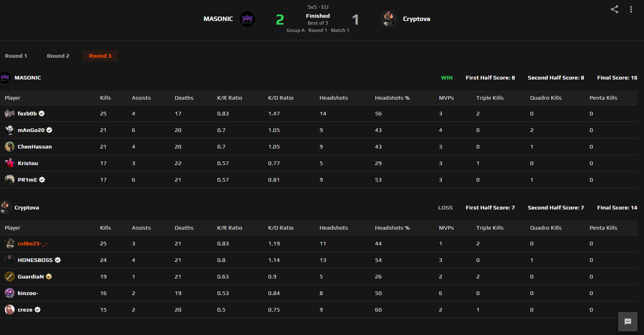Open the share icon
The width and height of the screenshot is (644, 335).
pos(614,9)
